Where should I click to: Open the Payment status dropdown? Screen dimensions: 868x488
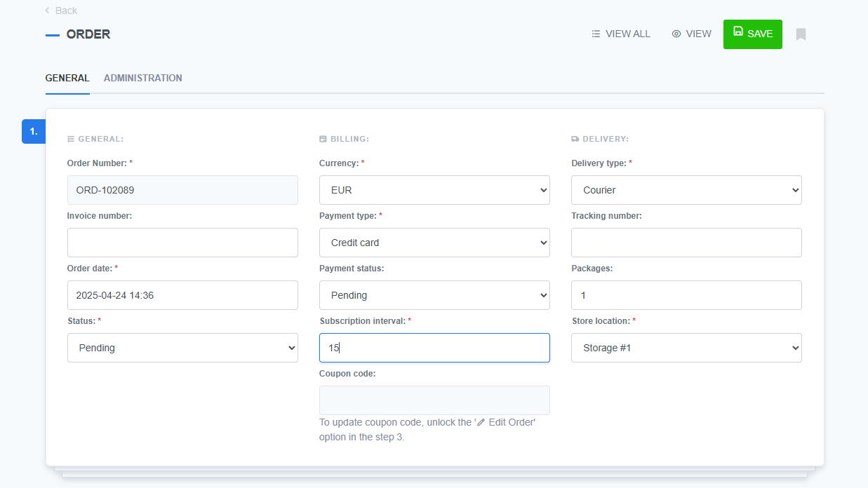pos(434,294)
